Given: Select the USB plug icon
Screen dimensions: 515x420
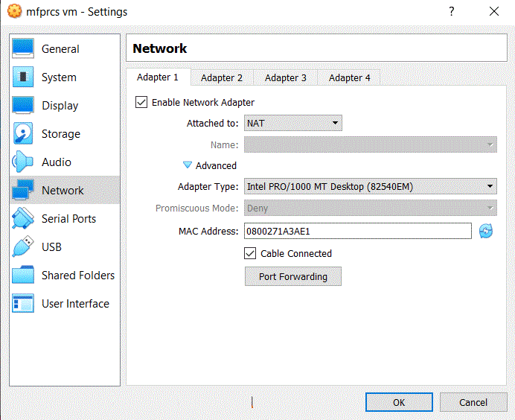Looking at the screenshot, I should (x=22, y=246).
